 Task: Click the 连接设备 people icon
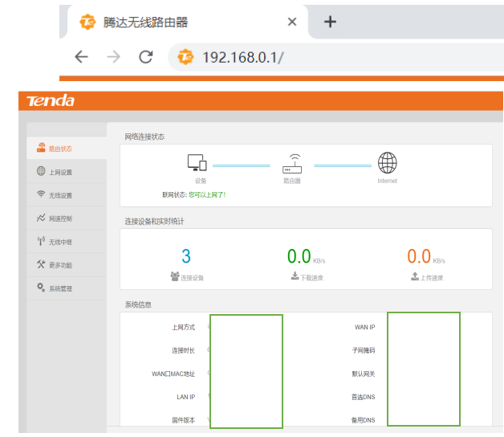175,276
